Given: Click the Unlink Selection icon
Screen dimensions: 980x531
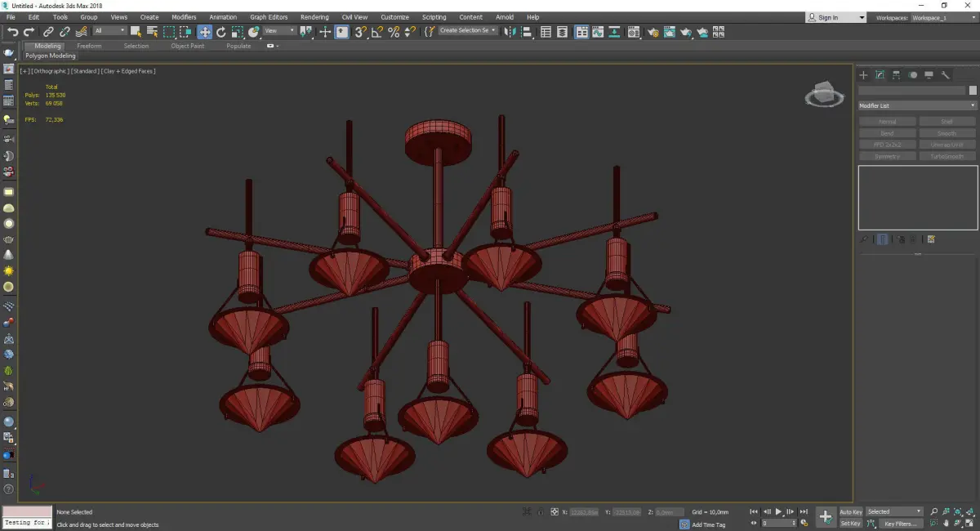Looking at the screenshot, I should pos(65,32).
